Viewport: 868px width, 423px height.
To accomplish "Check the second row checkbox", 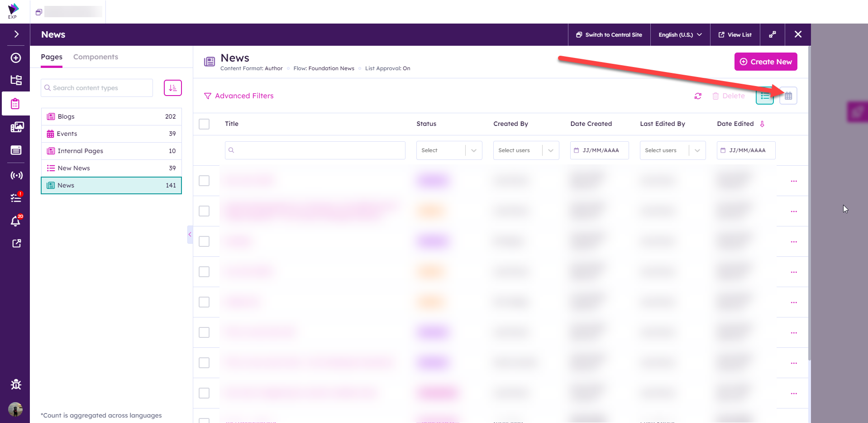I will (204, 211).
